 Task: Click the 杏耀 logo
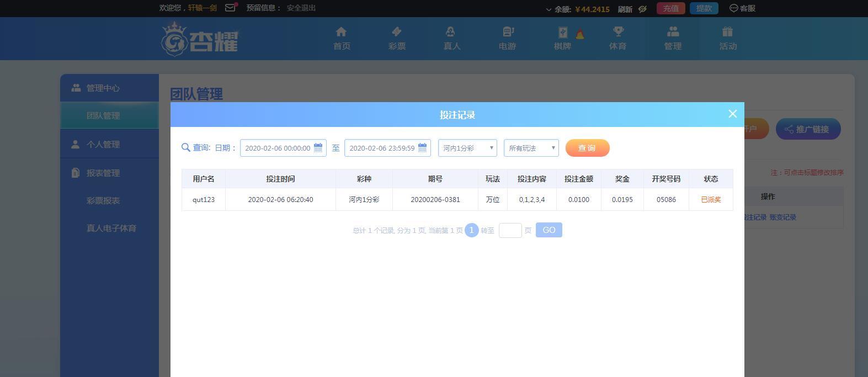tap(200, 39)
